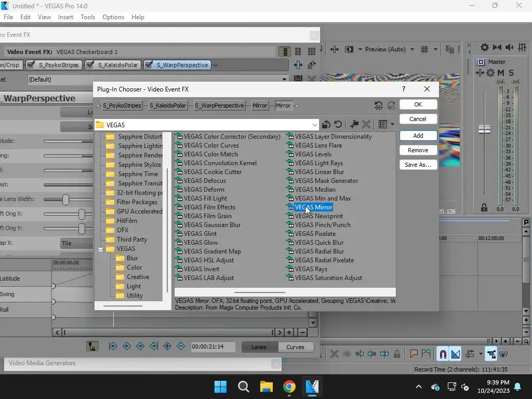This screenshot has width=532, height=399.
Task: Click the Create Keyframe plus diamond button
Action: click(167, 346)
